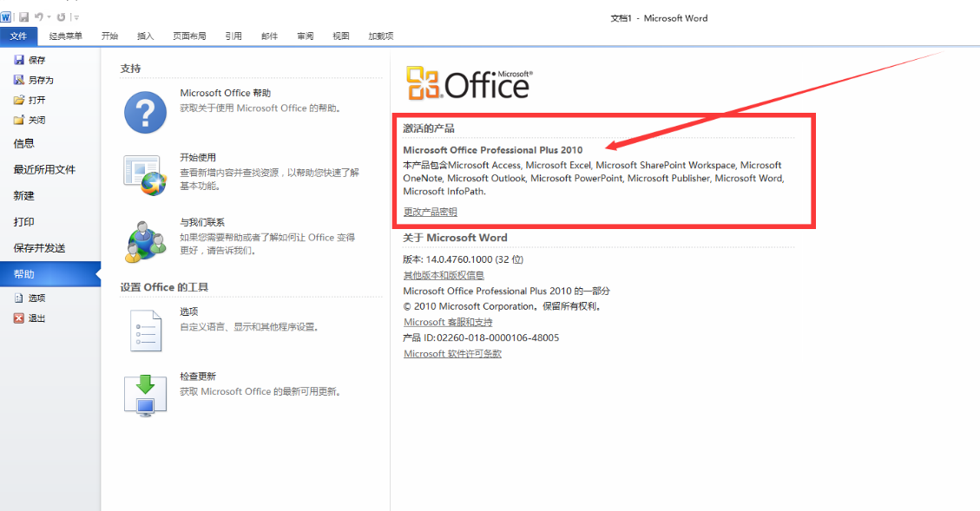This screenshot has width=980, height=511.
Task: Switch to the 邮件 ribbon tab
Action: [269, 36]
